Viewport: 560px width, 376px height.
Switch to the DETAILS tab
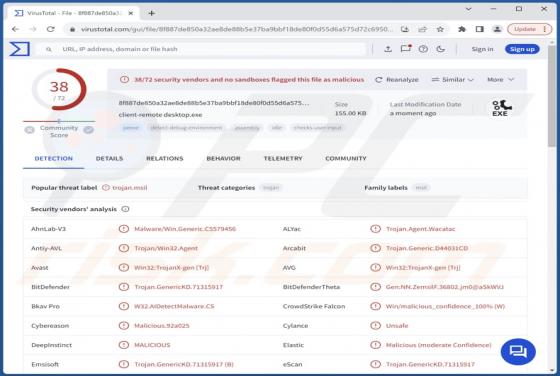tap(109, 159)
